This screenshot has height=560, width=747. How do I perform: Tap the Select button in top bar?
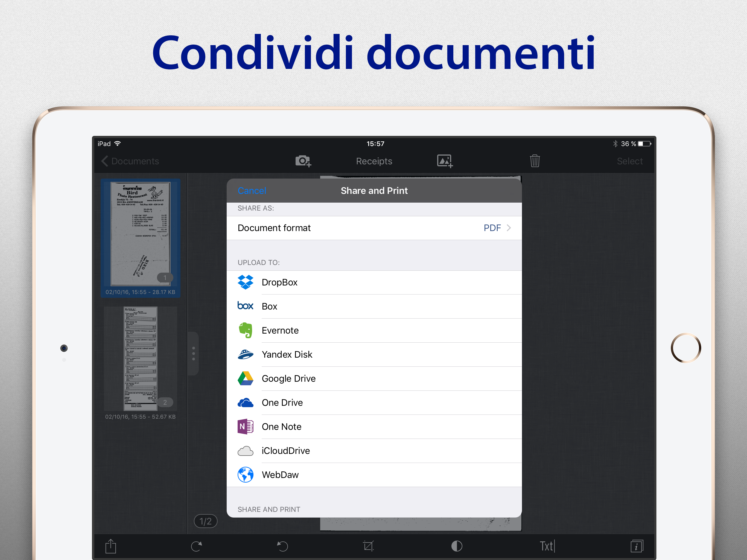pyautogui.click(x=629, y=161)
